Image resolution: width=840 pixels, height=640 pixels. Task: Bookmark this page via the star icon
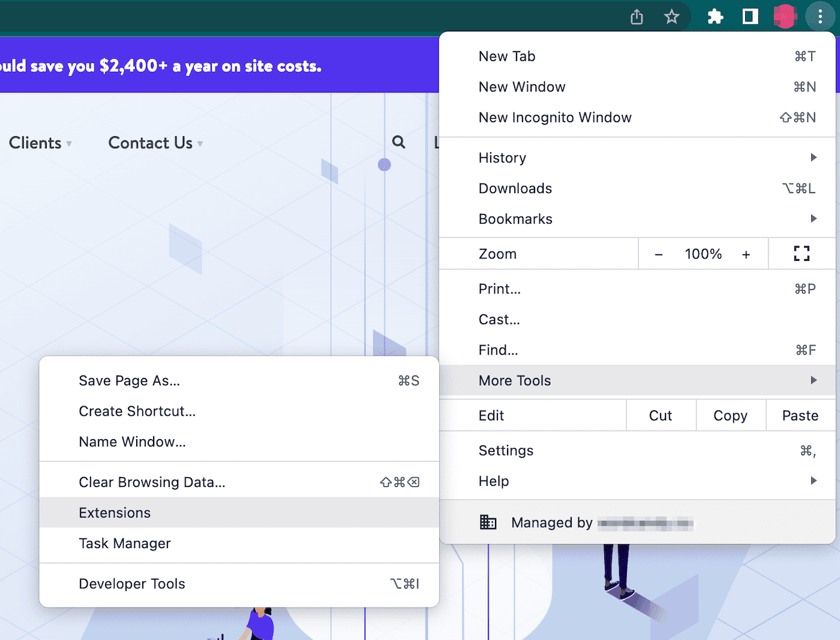pyautogui.click(x=672, y=17)
